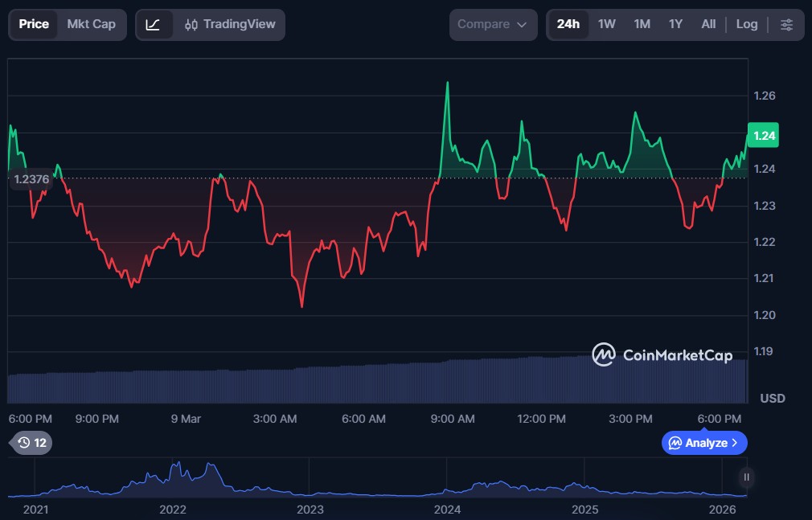Switch chart to Price view

(34, 25)
